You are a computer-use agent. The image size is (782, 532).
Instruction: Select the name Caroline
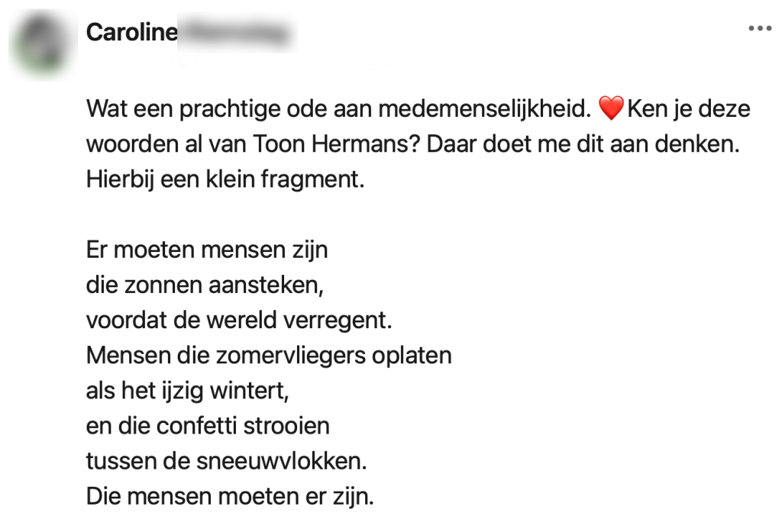(x=131, y=33)
